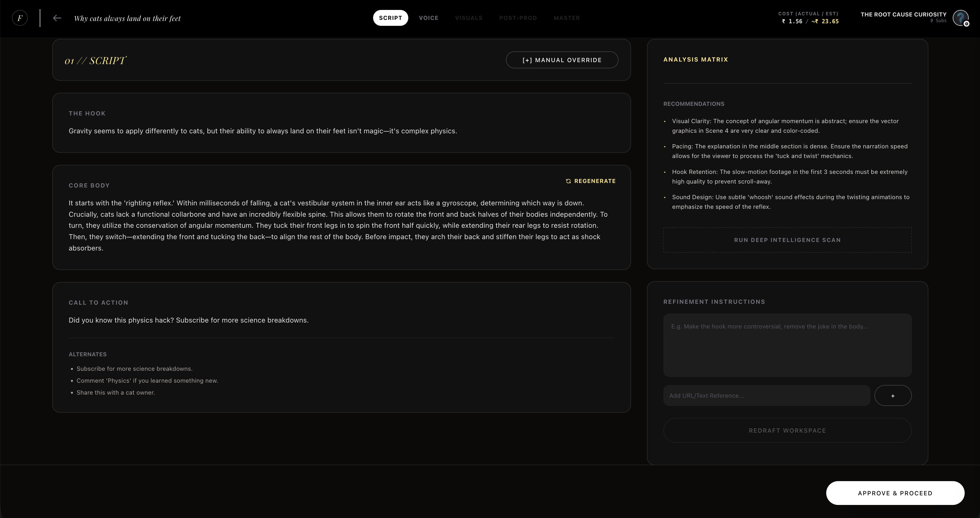
Task: Click the gear badge on the avatar
Action: (x=966, y=24)
